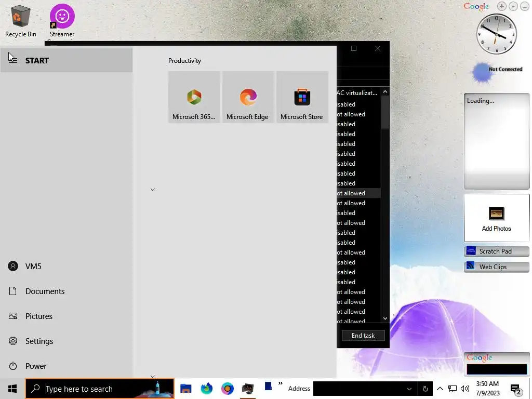This screenshot has width=532, height=399.
Task: Minimize the Google sidebar with minus button
Action: point(525,6)
